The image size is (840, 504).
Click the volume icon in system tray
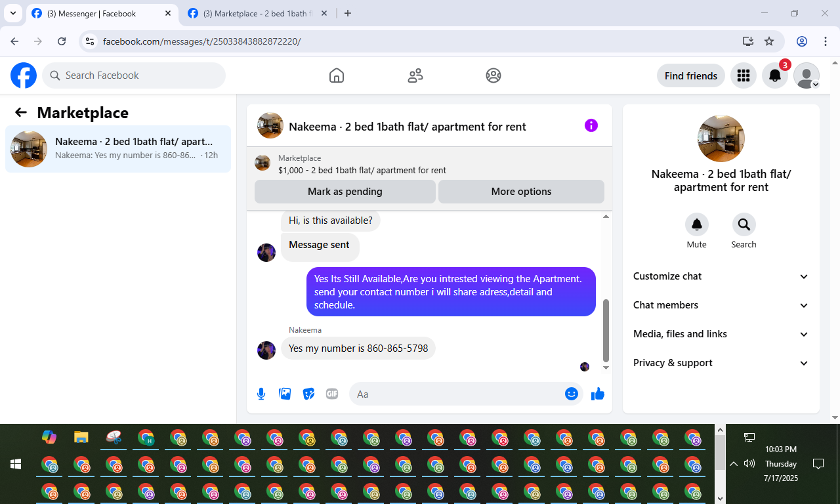click(749, 464)
